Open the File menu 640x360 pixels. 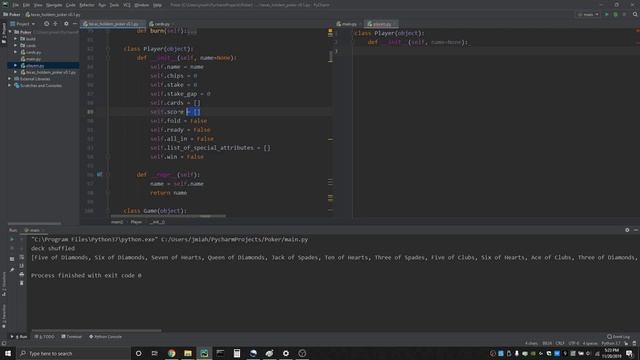(16, 5)
